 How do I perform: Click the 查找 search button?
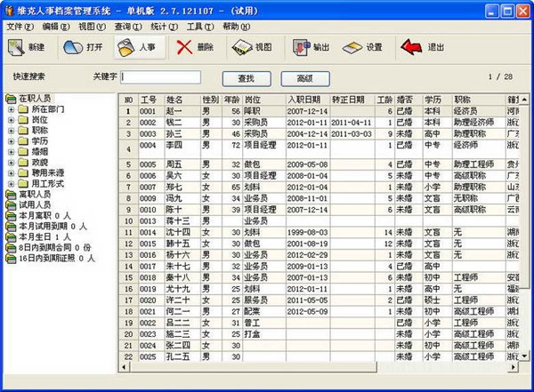click(247, 78)
